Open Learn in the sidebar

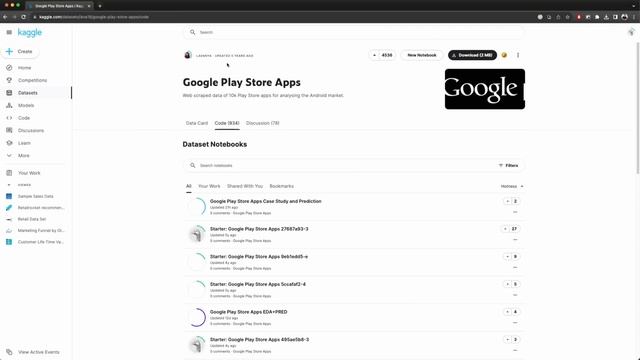[x=24, y=143]
